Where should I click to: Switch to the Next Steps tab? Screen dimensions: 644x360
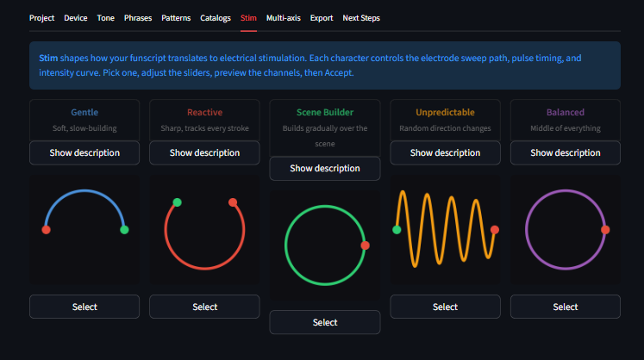tap(361, 17)
